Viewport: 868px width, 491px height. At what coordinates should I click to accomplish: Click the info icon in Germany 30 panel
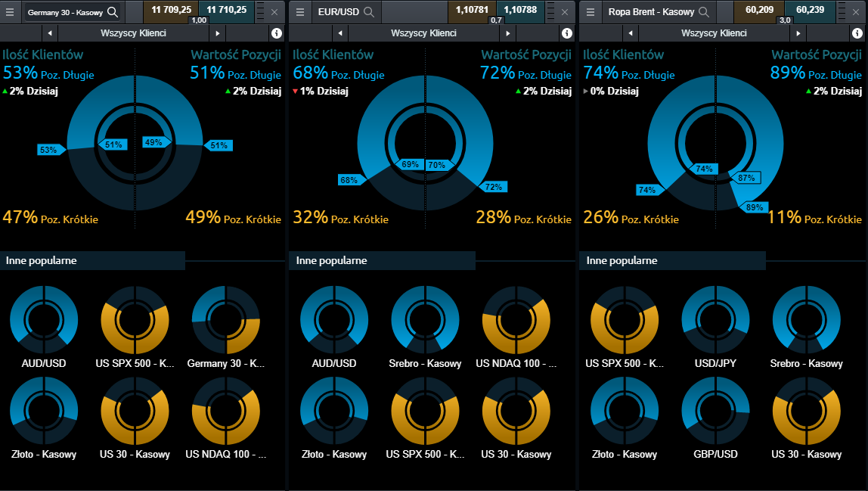pos(276,33)
